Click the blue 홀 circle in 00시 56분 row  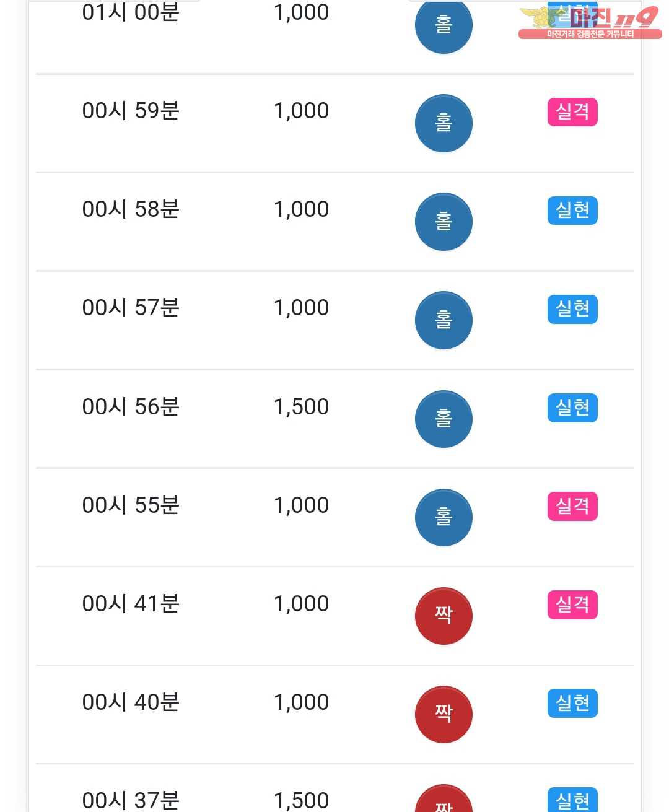click(444, 419)
